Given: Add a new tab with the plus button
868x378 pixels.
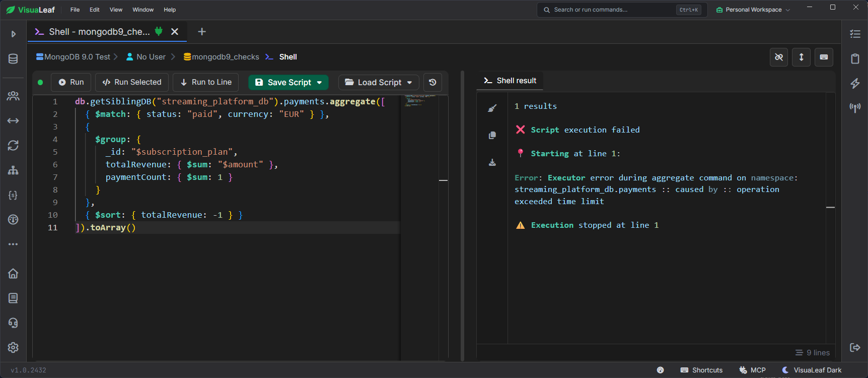Looking at the screenshot, I should [202, 32].
